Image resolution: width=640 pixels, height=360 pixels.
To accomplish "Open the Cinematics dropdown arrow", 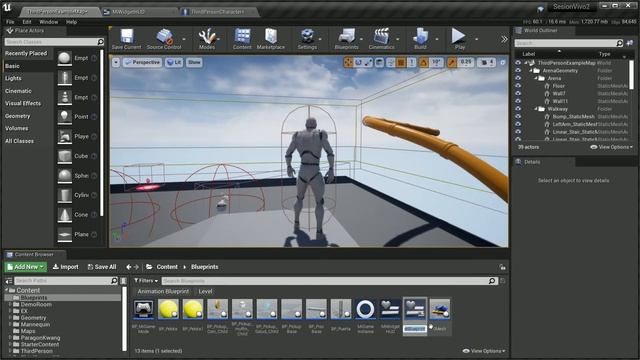I will [x=398, y=39].
